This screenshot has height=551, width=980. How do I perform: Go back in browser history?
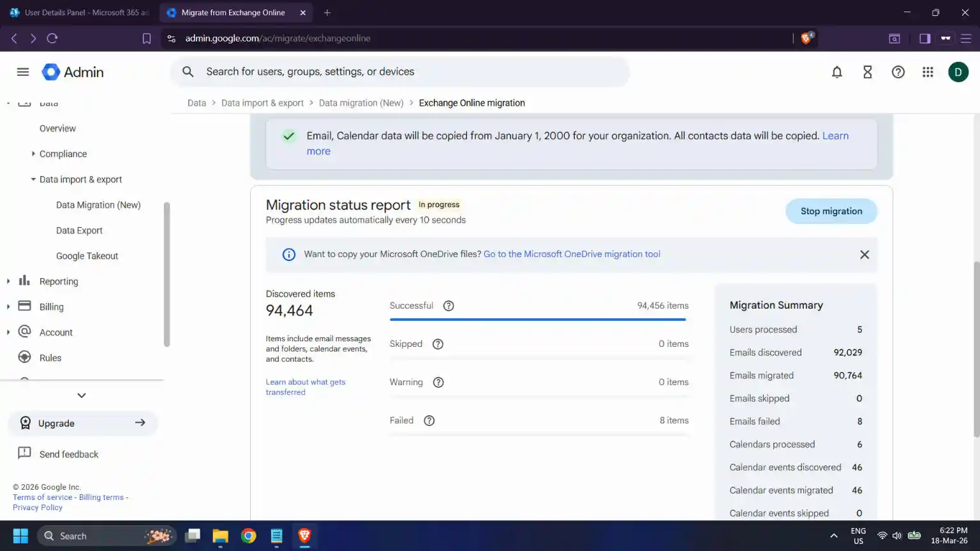coord(14,38)
